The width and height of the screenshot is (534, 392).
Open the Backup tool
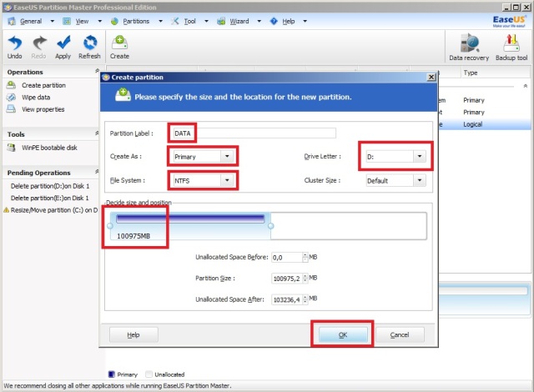pos(511,43)
